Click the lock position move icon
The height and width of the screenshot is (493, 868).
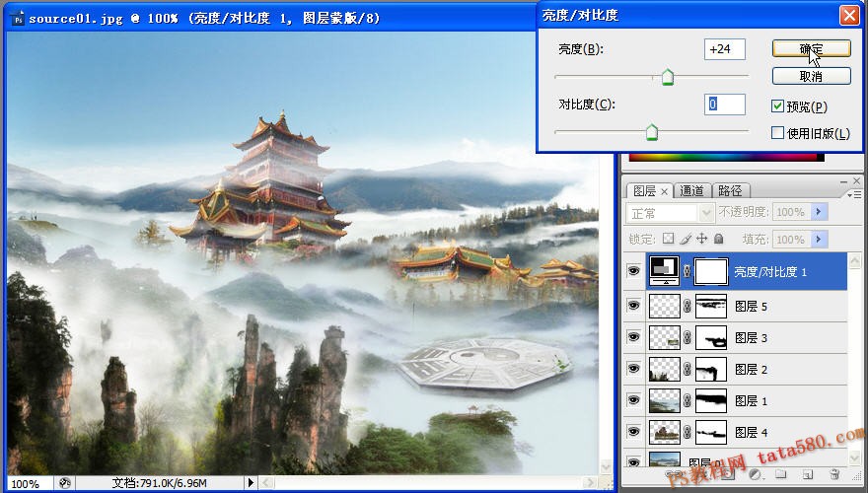click(x=702, y=239)
